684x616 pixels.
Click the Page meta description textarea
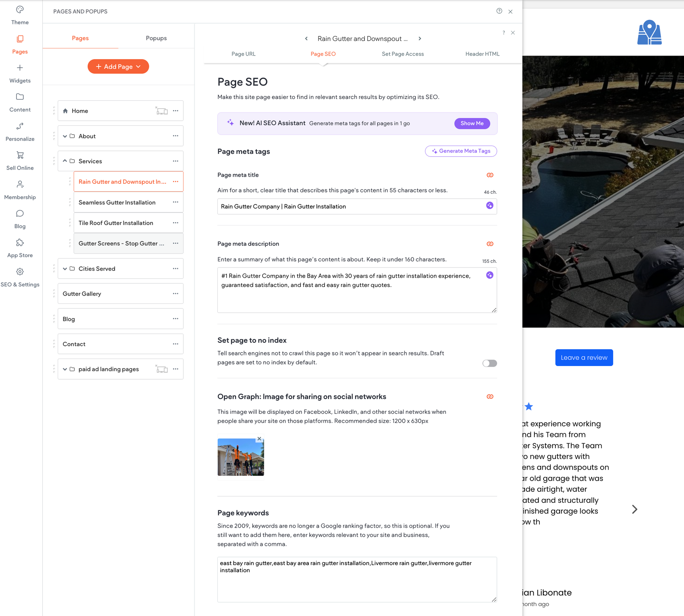[357, 290]
